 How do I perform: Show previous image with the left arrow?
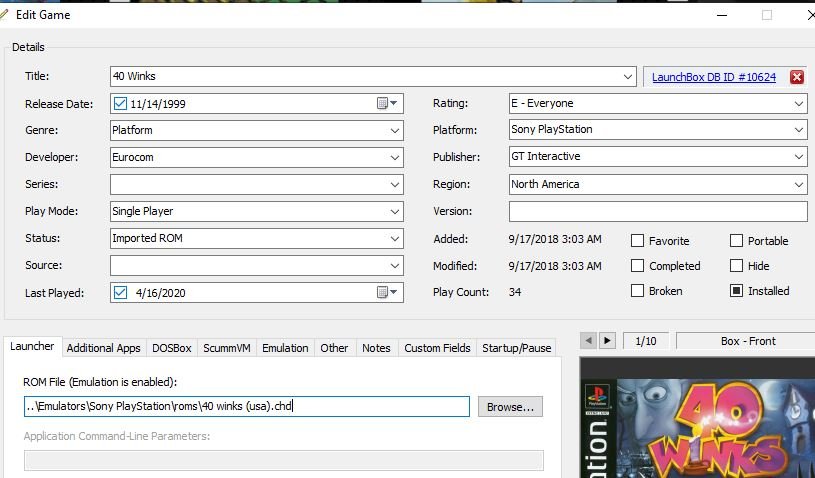tap(588, 341)
